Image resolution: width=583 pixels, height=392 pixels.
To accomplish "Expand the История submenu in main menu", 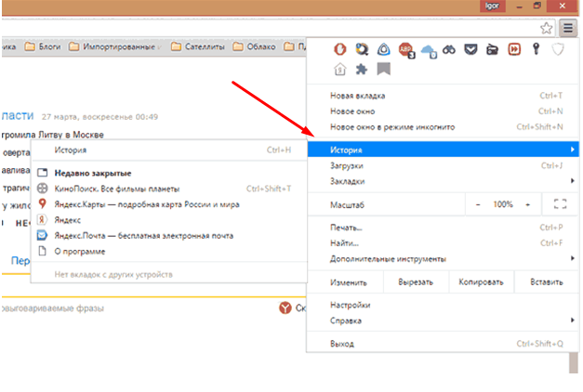I will click(x=446, y=150).
